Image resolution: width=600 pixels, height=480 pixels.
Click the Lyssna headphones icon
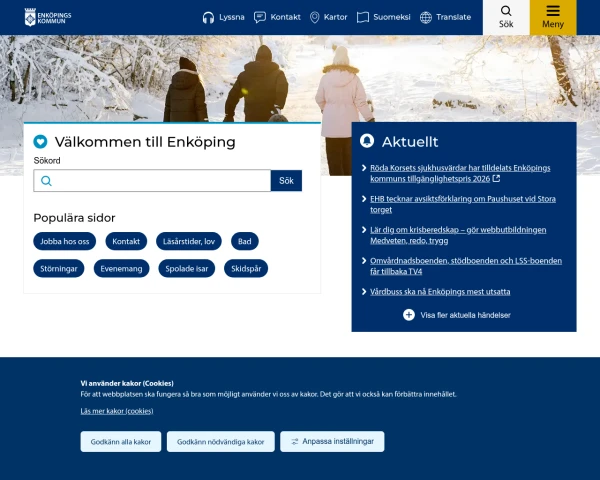208,18
